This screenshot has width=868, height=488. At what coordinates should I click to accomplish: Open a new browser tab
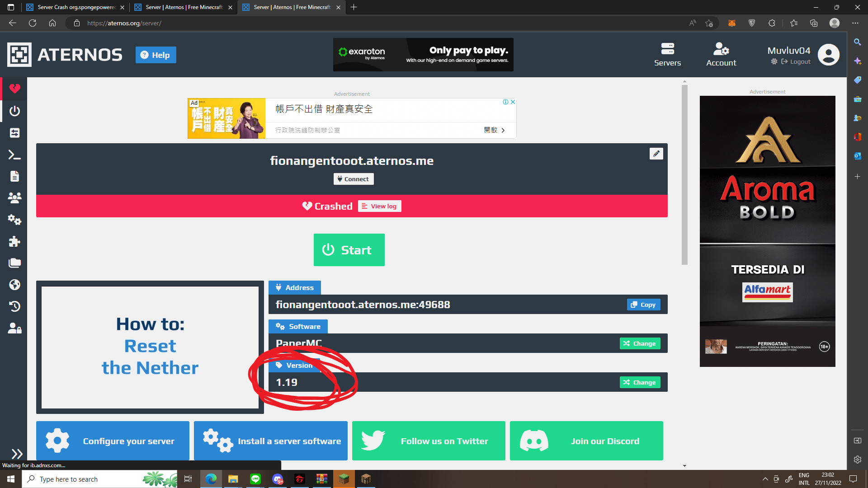354,7
